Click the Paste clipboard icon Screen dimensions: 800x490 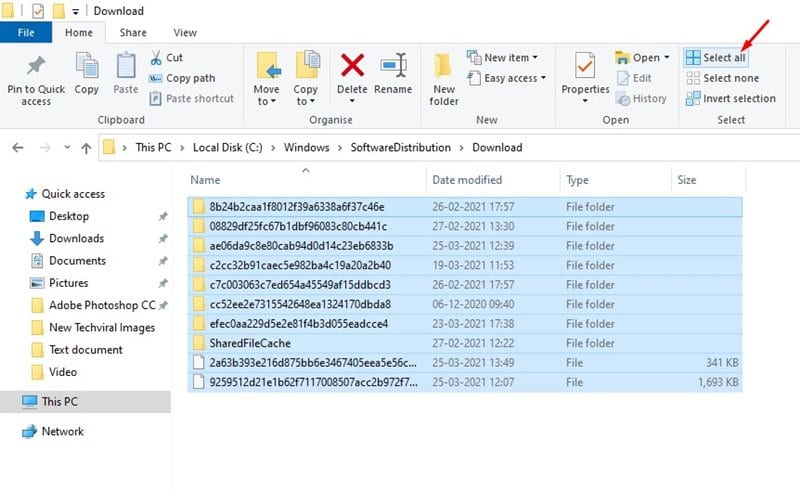(126, 65)
